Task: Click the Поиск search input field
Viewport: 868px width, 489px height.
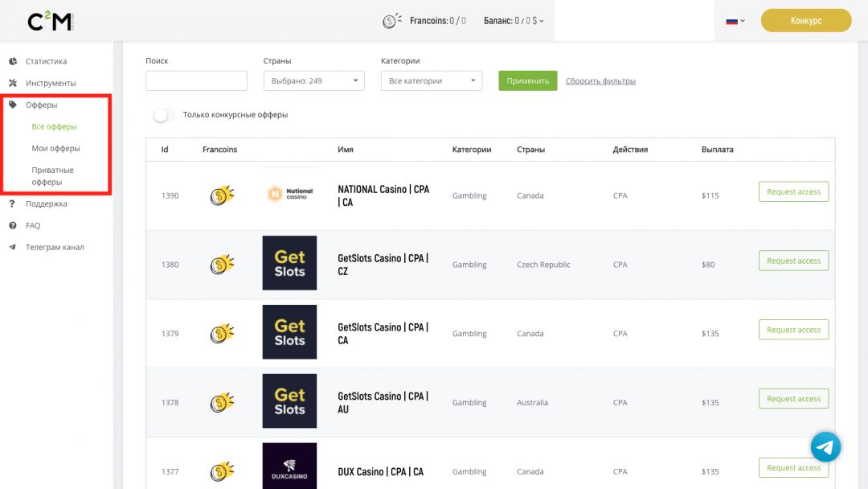Action: pos(197,81)
